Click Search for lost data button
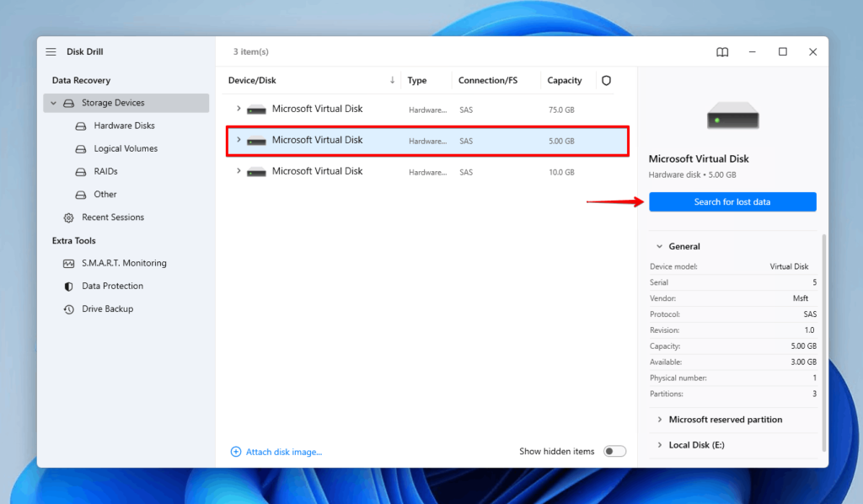Screen dimensions: 863x504 (x=732, y=201)
